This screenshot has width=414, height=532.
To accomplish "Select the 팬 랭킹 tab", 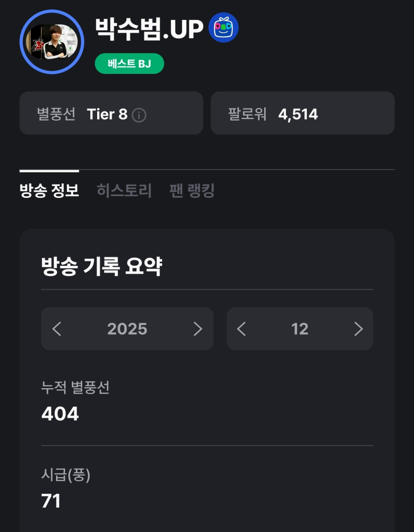I will 192,190.
